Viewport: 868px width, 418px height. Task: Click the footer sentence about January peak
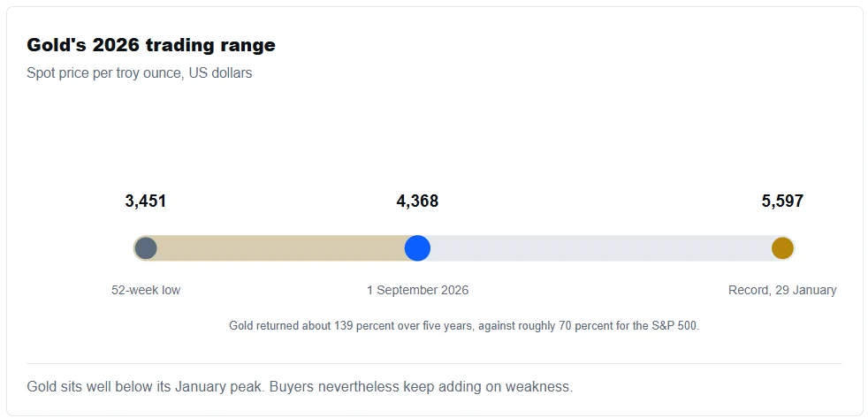[300, 386]
